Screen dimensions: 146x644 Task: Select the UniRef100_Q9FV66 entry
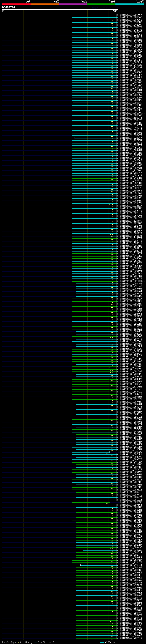(131, 58)
